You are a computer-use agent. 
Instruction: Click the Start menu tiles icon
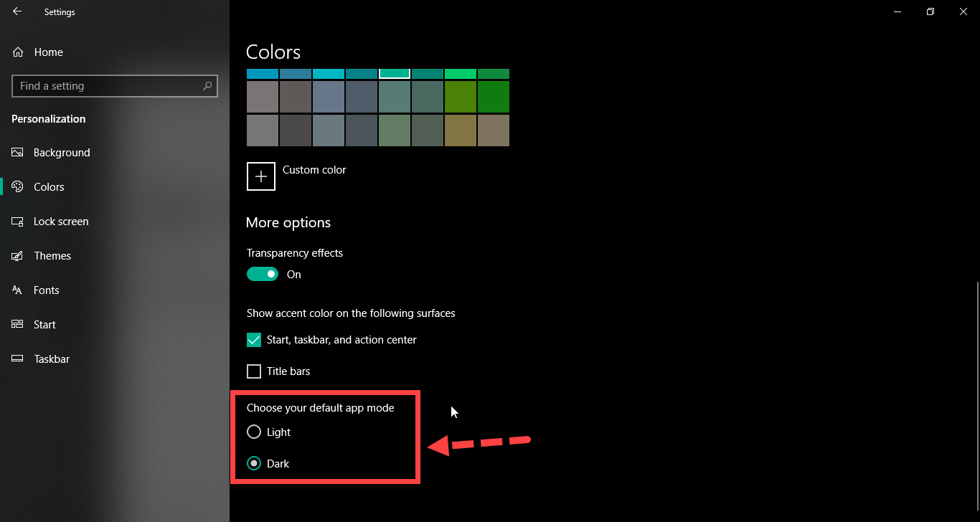(x=18, y=325)
